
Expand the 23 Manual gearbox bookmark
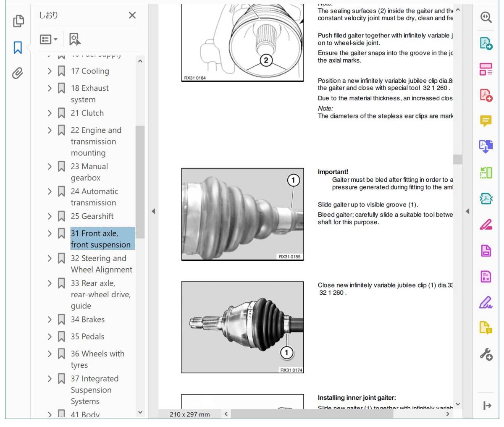point(50,167)
